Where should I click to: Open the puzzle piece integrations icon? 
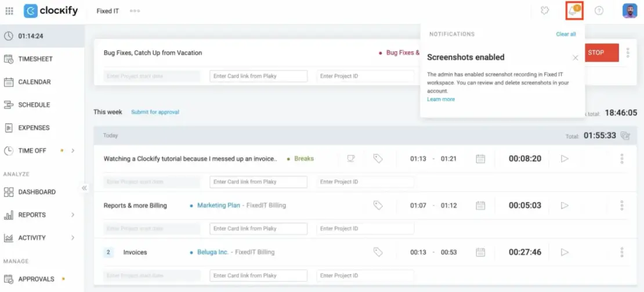click(x=545, y=11)
